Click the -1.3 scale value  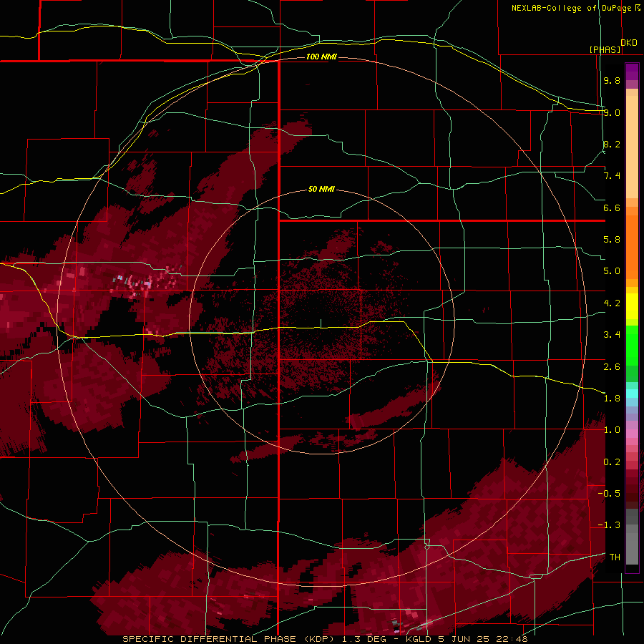click(x=609, y=525)
